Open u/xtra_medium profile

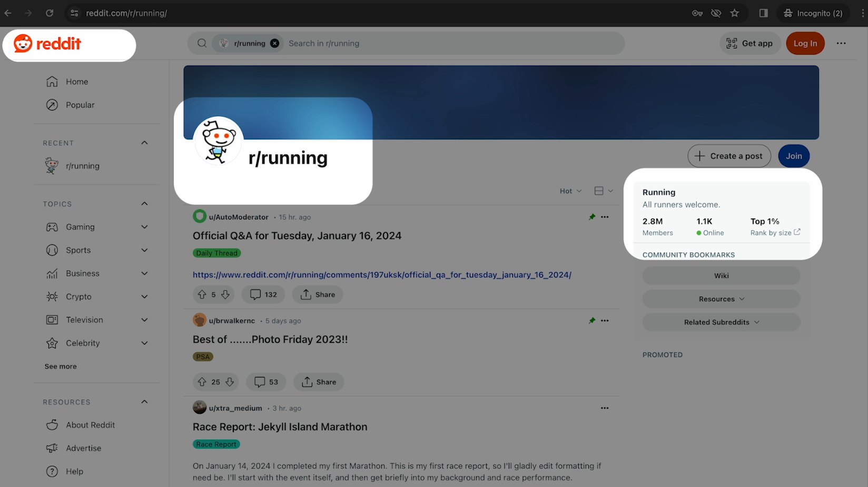click(235, 408)
